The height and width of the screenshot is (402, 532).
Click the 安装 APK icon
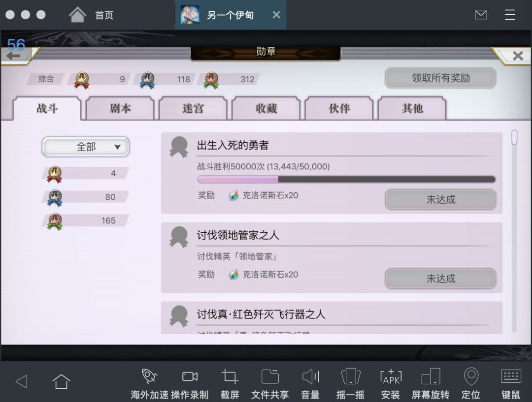(391, 377)
